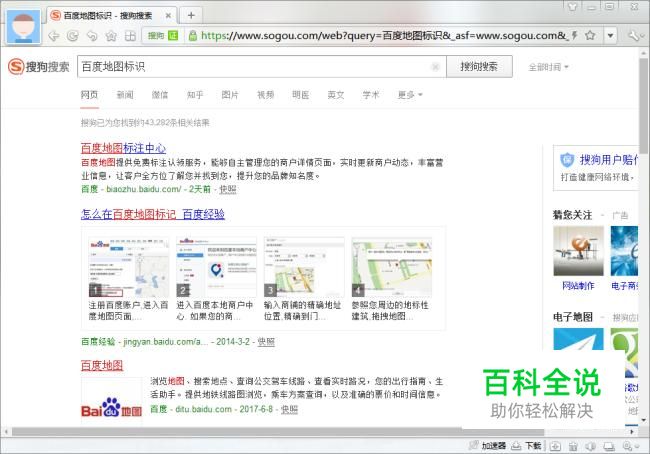The width and height of the screenshot is (650, 454).
Task: Toggle the sound speaker icon in status bar
Action: [591, 446]
